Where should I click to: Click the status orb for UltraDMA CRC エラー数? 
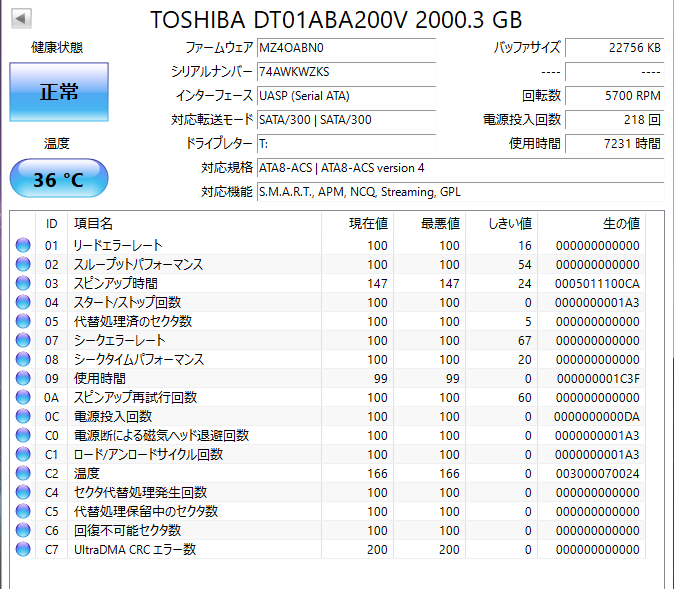click(x=23, y=549)
